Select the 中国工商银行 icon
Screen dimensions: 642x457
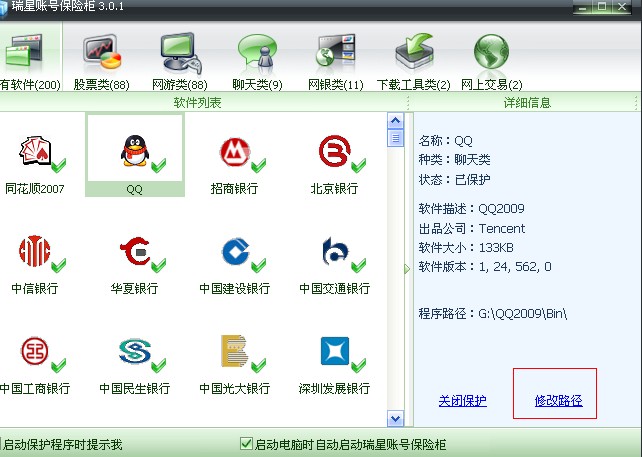point(35,351)
